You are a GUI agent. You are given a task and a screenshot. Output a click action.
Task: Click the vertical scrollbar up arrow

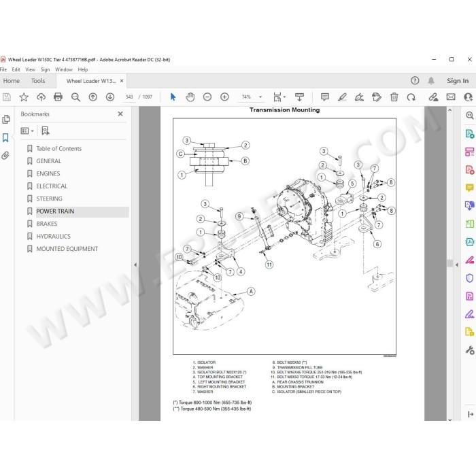point(450,110)
